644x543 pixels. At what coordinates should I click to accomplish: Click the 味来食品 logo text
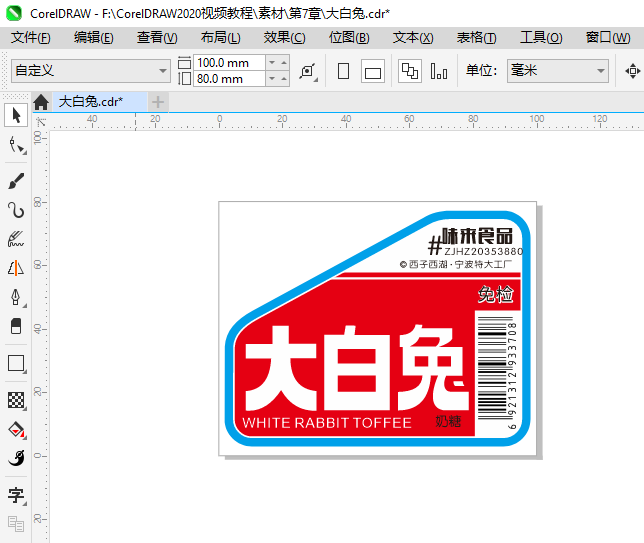[x=477, y=236]
